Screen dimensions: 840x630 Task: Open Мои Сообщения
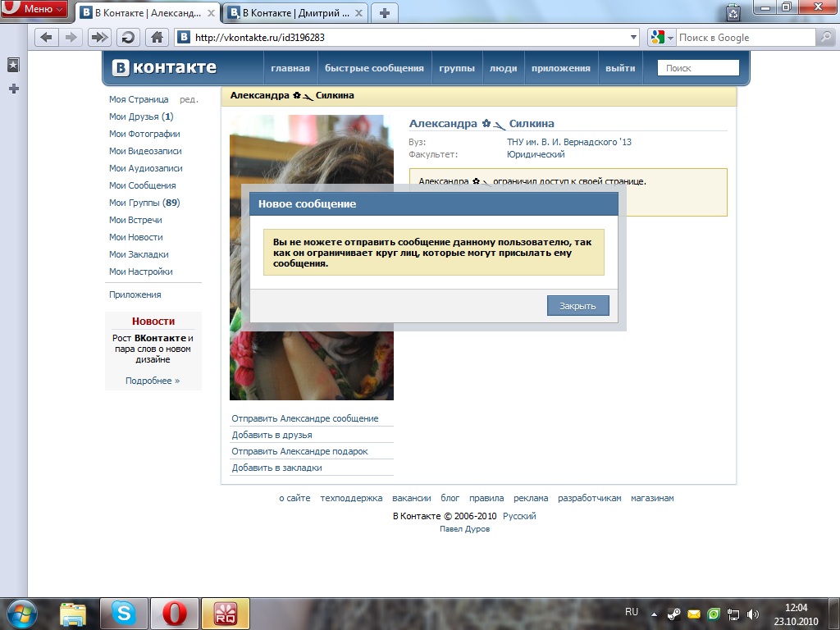click(143, 185)
